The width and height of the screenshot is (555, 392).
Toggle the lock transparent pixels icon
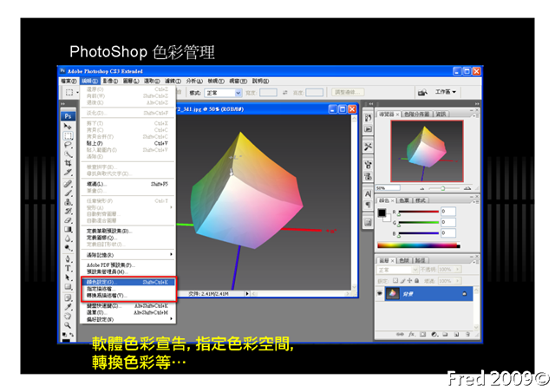(x=395, y=280)
